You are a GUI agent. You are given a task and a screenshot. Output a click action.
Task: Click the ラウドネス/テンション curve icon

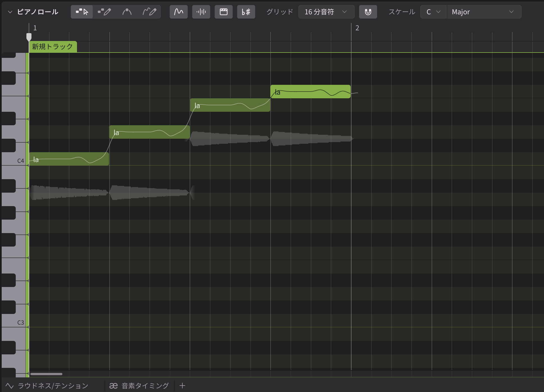10,386
